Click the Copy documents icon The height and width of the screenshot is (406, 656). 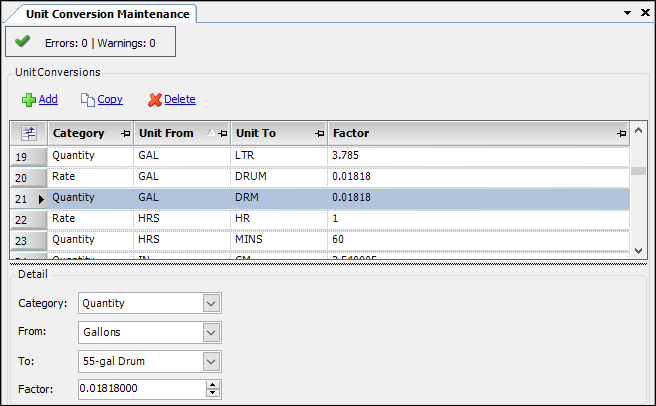[x=88, y=100]
